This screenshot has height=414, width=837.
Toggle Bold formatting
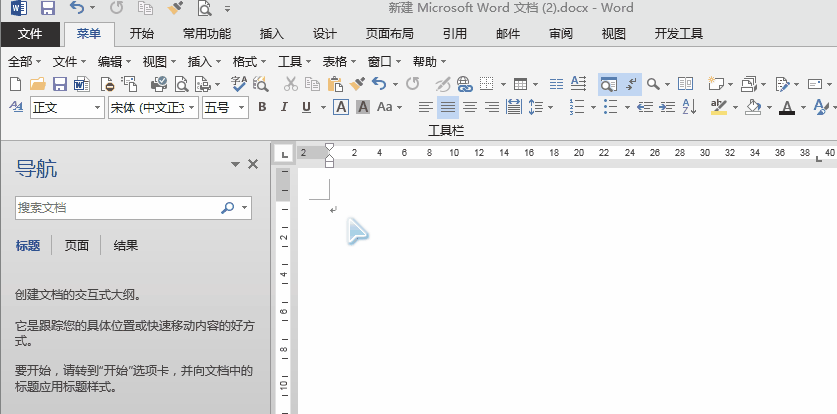262,107
